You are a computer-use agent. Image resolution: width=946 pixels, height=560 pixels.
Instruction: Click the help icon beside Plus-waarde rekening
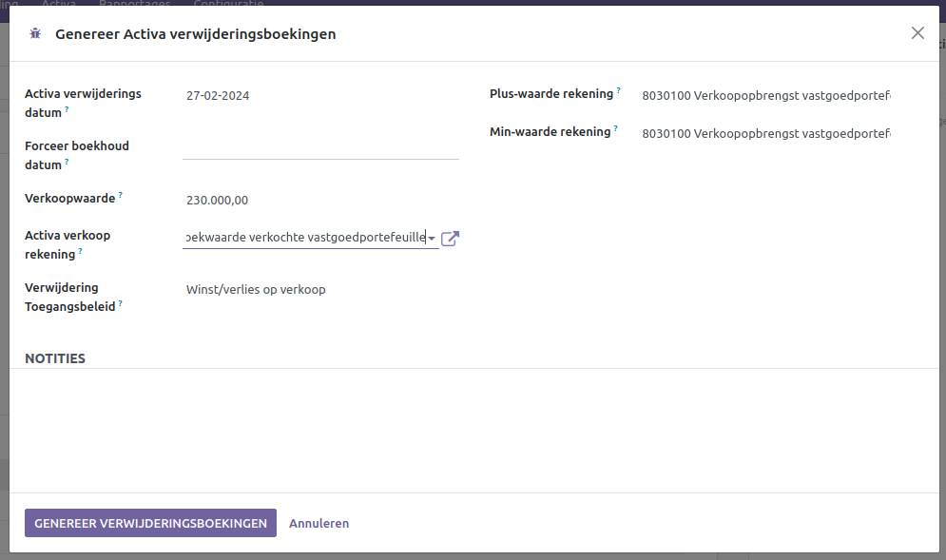coord(620,90)
